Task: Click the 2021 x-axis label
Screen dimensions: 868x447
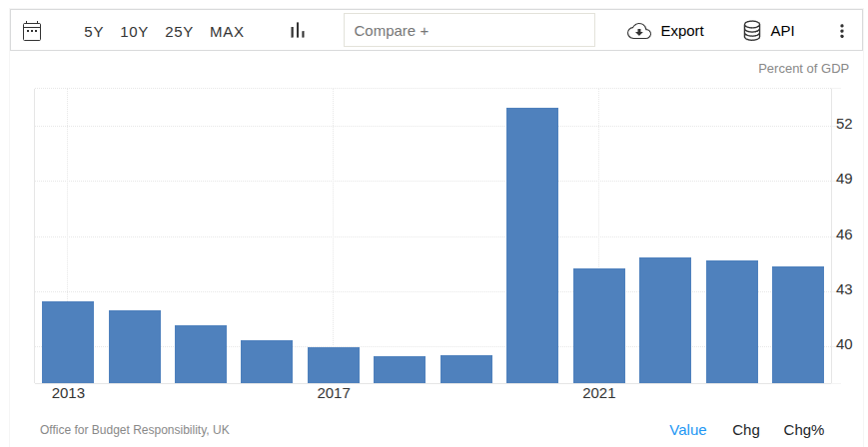Action: click(x=599, y=393)
